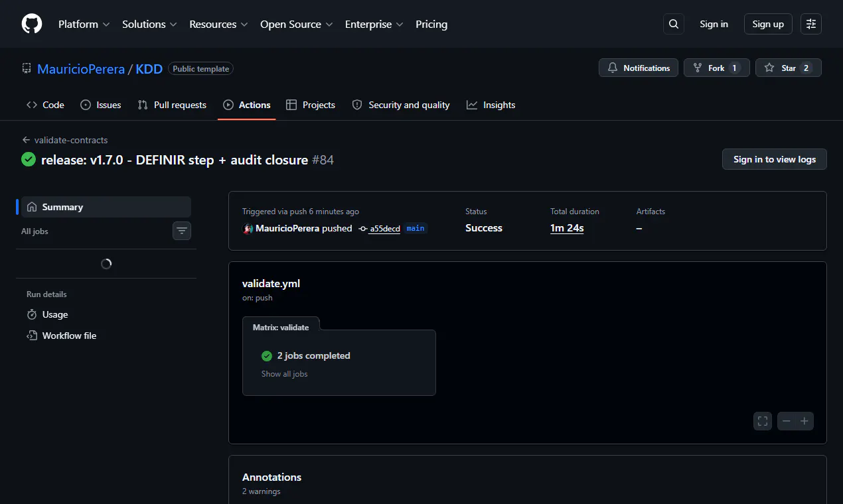
Task: Click the Public template badge
Action: point(200,68)
